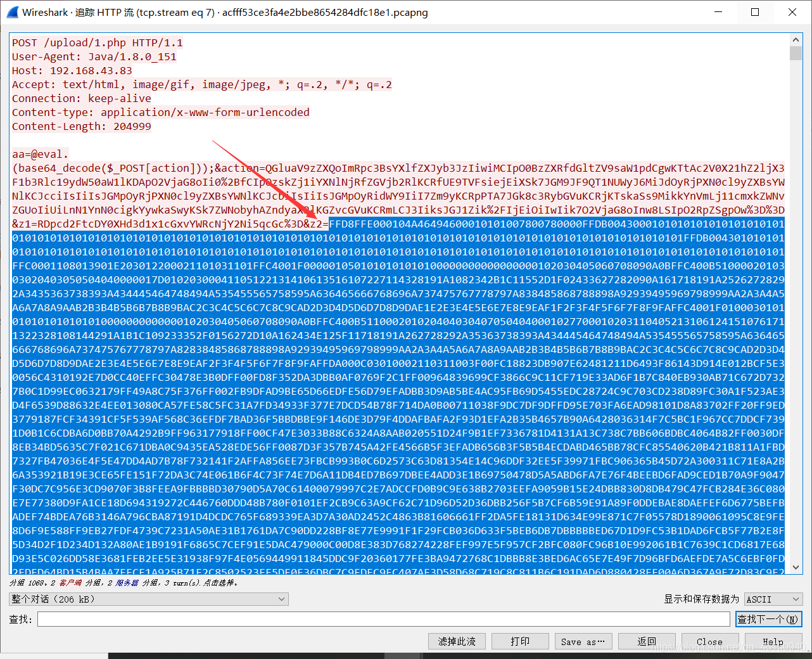This screenshot has height=659, width=812.
Task: Click the Host: 192.168.43.83 line
Action: [x=72, y=70]
